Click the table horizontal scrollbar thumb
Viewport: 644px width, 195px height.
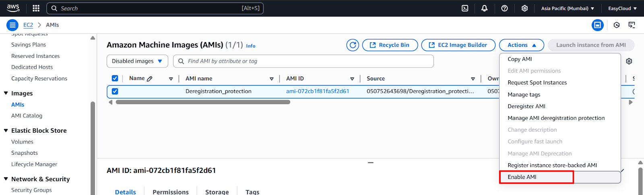(x=203, y=102)
